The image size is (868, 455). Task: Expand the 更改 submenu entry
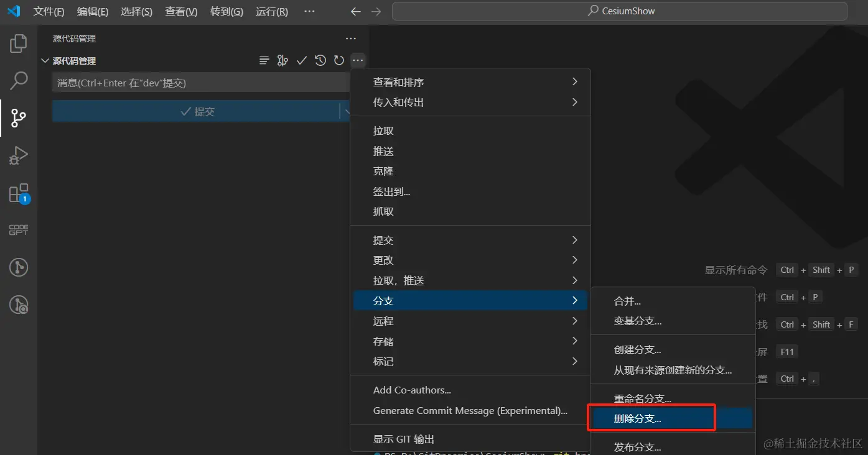click(x=470, y=260)
